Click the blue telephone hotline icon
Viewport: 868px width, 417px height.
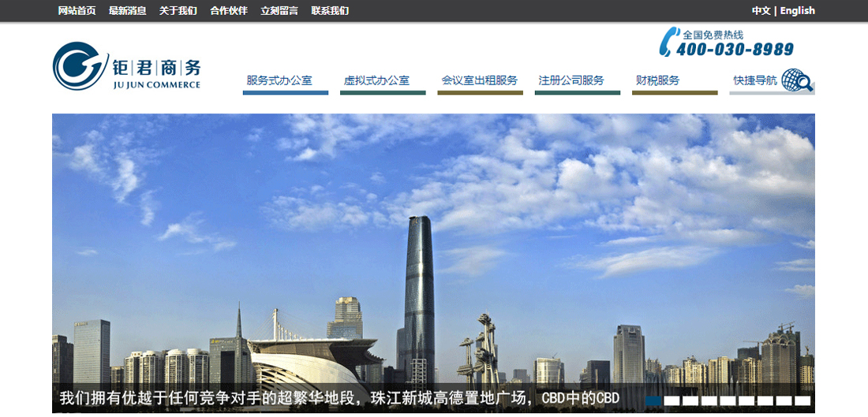click(668, 42)
